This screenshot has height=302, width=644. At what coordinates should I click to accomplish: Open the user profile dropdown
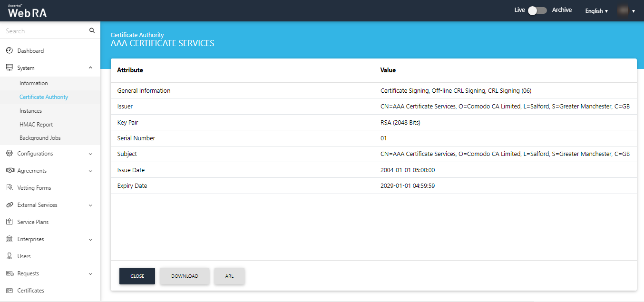coord(626,10)
